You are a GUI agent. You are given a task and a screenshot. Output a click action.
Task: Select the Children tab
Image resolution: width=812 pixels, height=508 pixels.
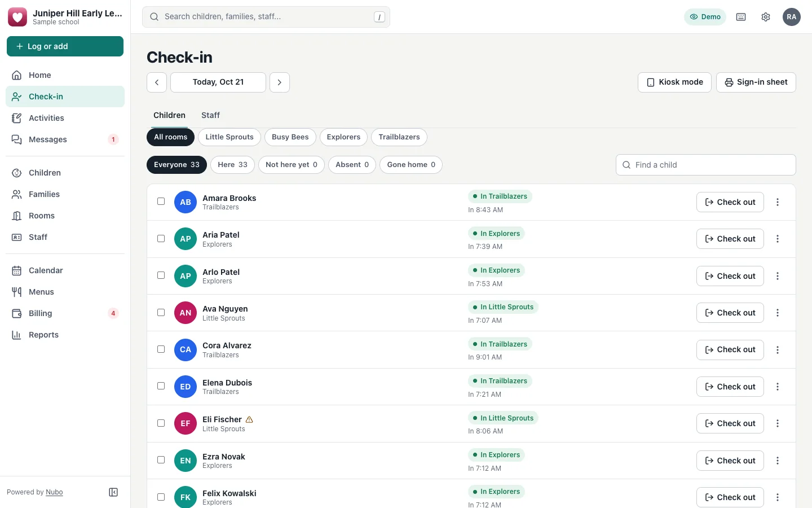tap(169, 115)
